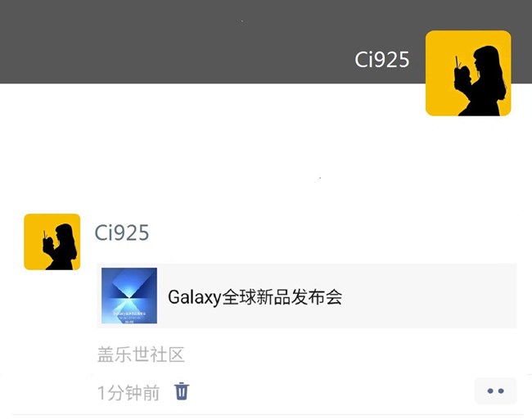Tap the word Galaxy in the card title

(195, 297)
